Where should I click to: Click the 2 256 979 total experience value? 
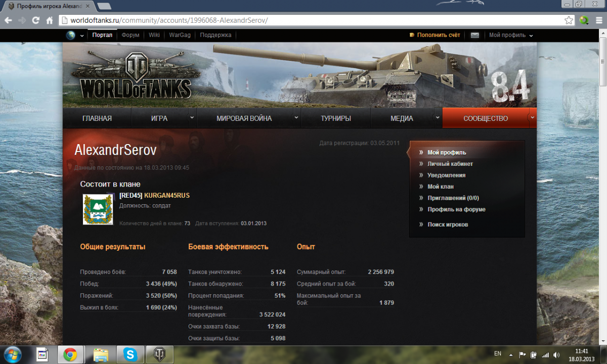click(381, 272)
